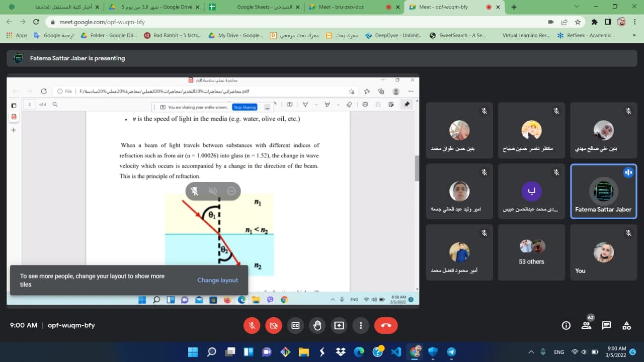Screen dimensions: 644x362
Task: Open meeting details info icon
Action: 566,325
